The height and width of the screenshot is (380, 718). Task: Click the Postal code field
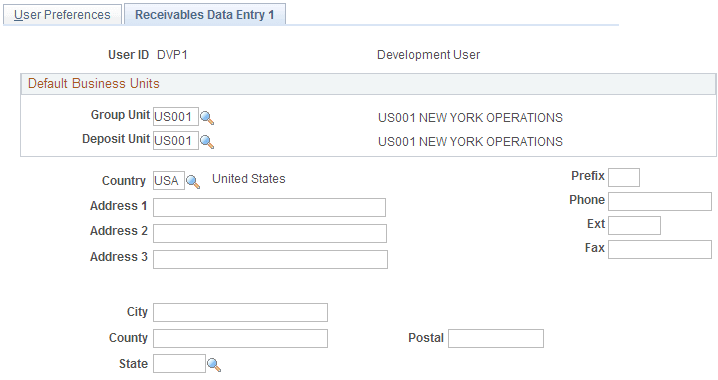click(496, 338)
